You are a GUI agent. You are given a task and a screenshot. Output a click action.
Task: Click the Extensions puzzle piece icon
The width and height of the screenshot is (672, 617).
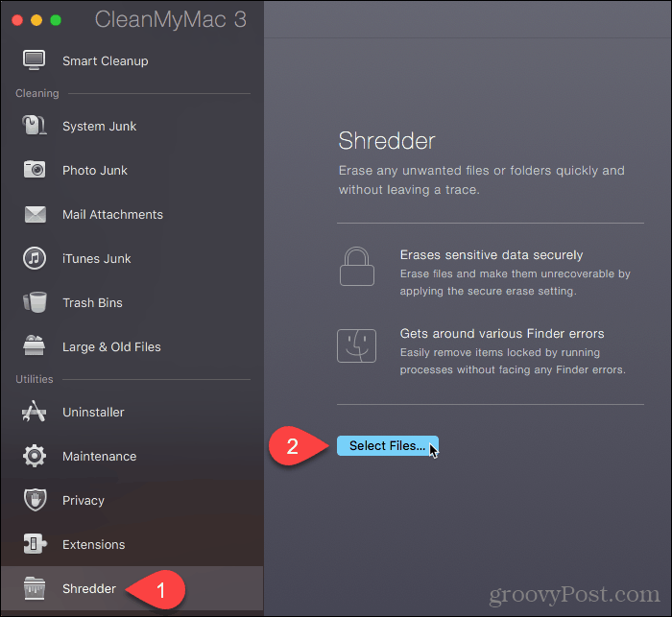click(x=35, y=544)
